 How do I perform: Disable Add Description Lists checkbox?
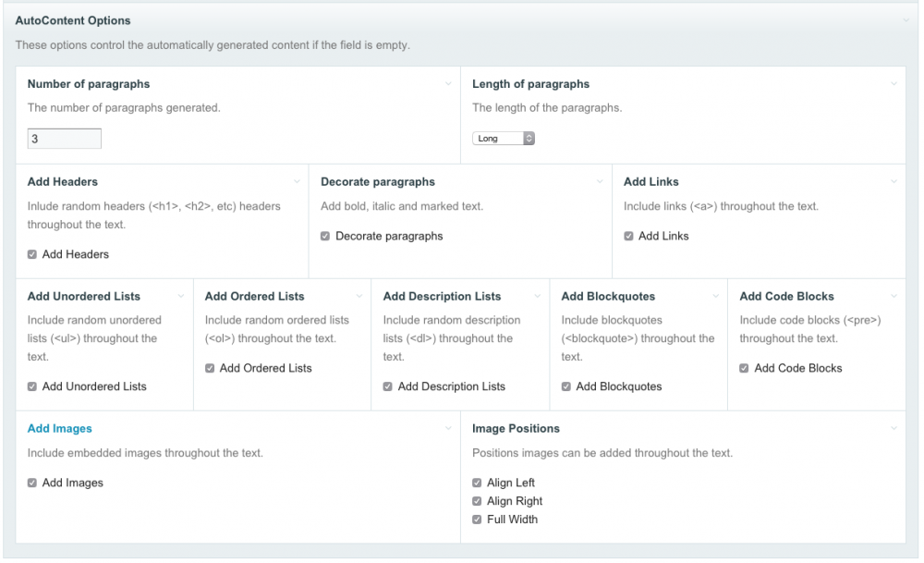click(x=388, y=386)
